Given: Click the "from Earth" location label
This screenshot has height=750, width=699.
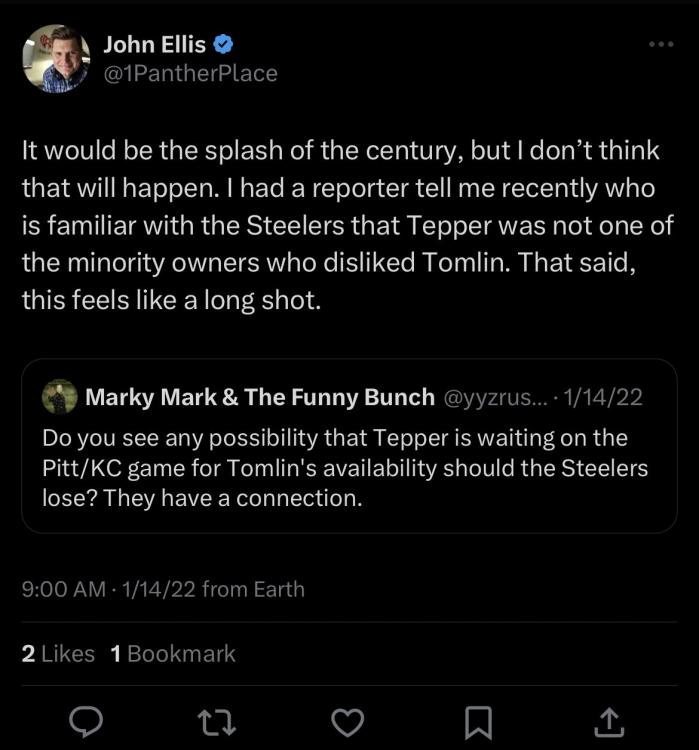Looking at the screenshot, I should [253, 589].
